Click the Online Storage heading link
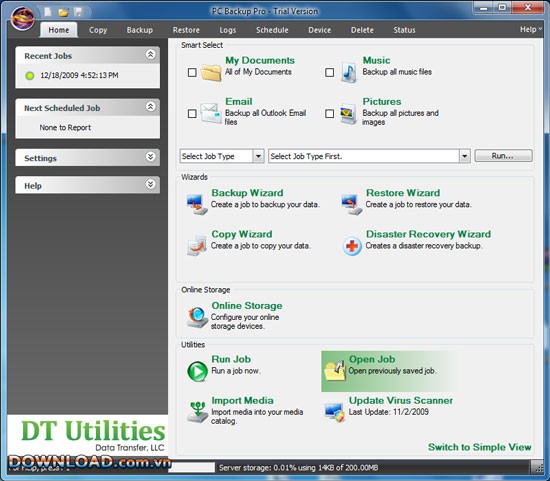Screen dimensions: 550x481 (x=247, y=306)
